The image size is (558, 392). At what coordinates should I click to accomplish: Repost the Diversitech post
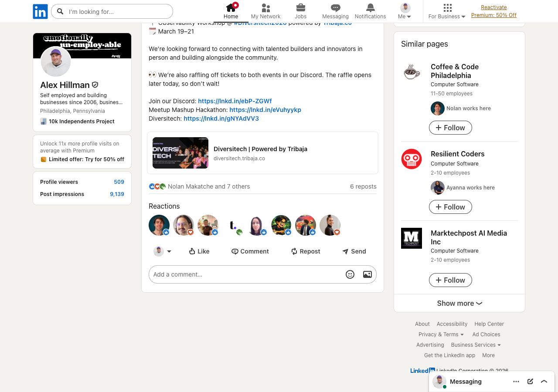pos(305,251)
